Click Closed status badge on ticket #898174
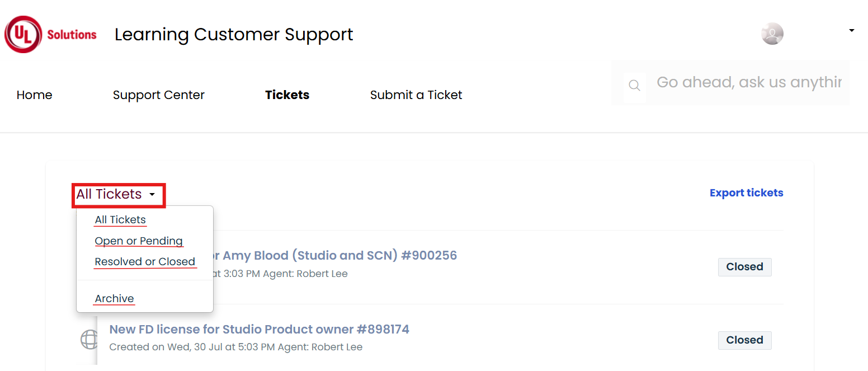The height and width of the screenshot is (371, 868). [744, 340]
